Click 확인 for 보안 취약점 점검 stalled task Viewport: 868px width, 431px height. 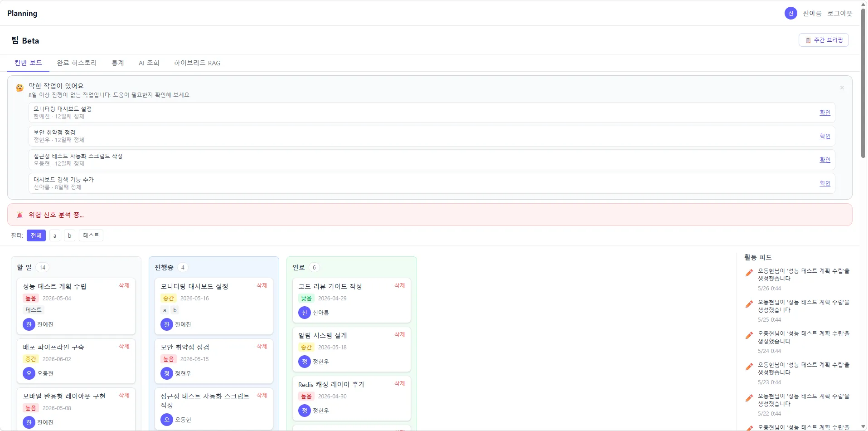(825, 136)
